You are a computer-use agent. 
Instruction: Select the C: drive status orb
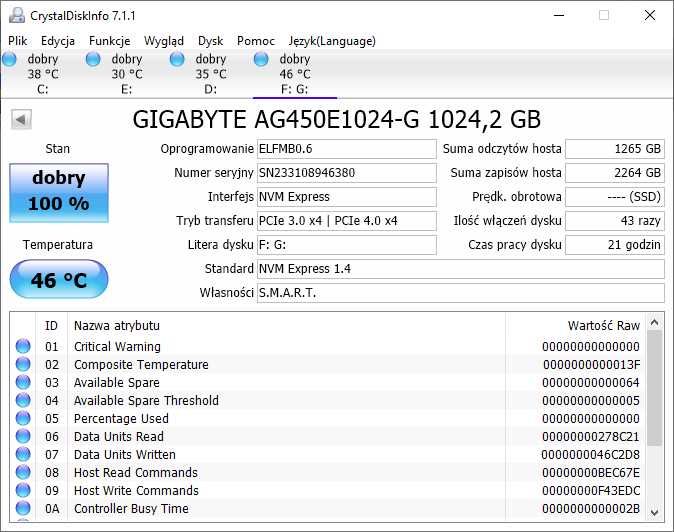tap(9, 59)
